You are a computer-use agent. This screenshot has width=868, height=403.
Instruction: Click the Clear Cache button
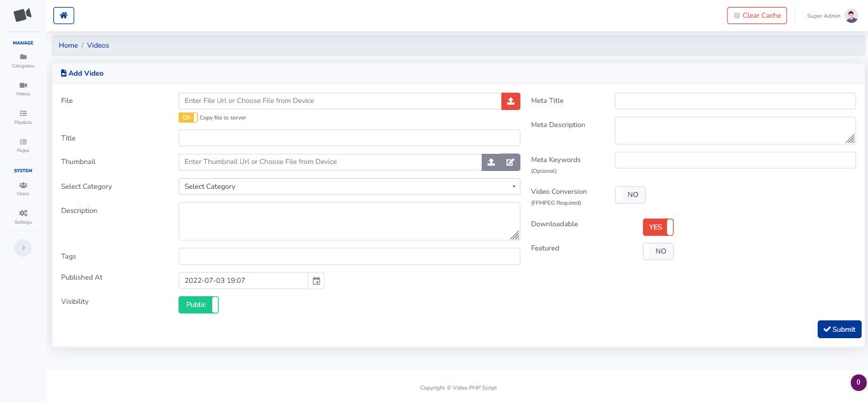[x=757, y=16]
